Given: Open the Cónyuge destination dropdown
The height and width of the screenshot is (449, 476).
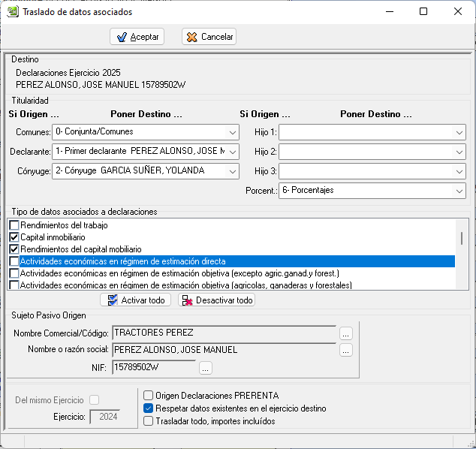Looking at the screenshot, I should click(232, 171).
